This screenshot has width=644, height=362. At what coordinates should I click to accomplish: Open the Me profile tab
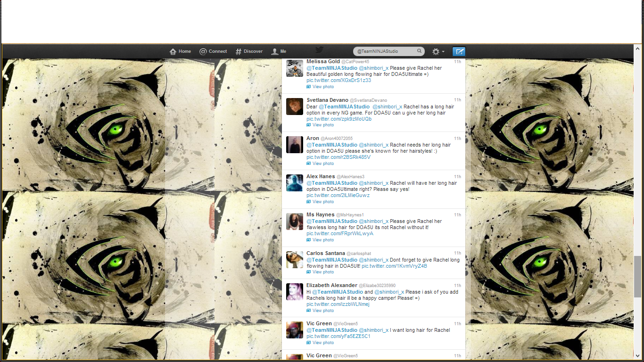click(279, 51)
